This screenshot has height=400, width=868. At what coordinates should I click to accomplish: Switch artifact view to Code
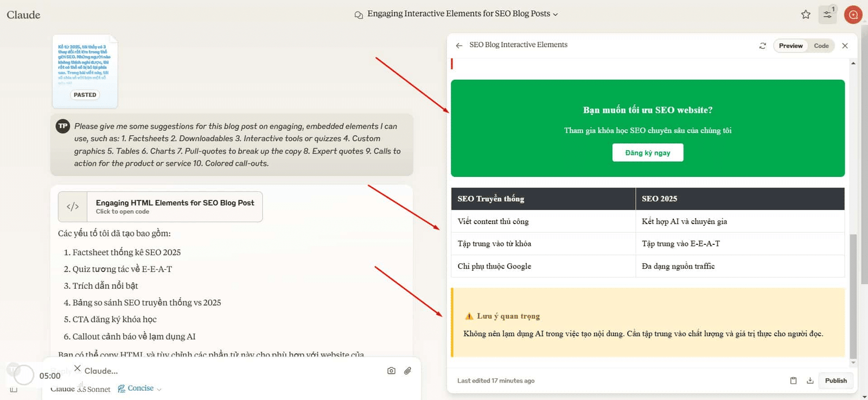tap(821, 46)
